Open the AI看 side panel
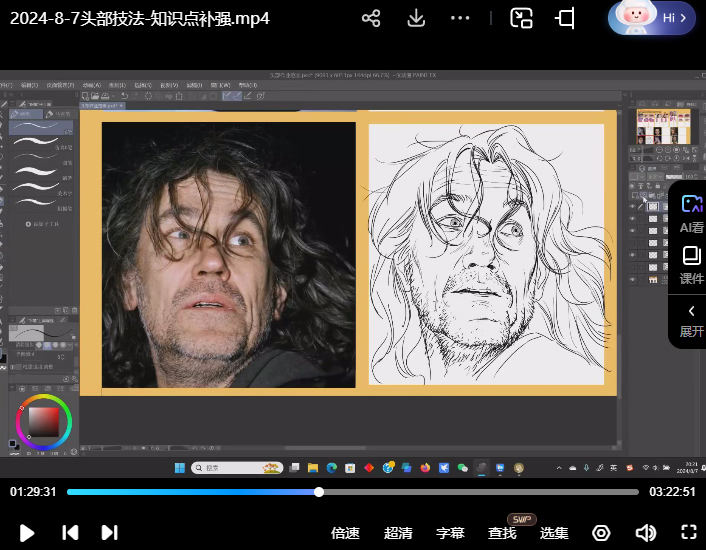706x550 pixels. click(x=691, y=213)
